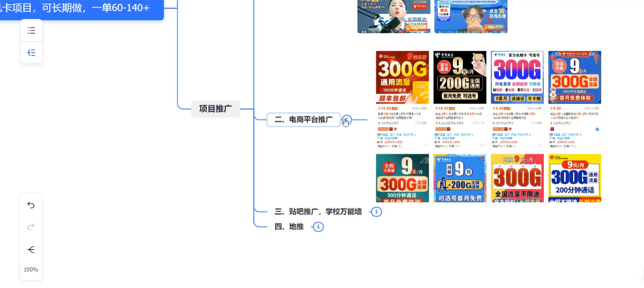Viewport: 644px width, 288px height.
Task: Expand the '1' badge beside 四、地推
Action: pos(318,227)
